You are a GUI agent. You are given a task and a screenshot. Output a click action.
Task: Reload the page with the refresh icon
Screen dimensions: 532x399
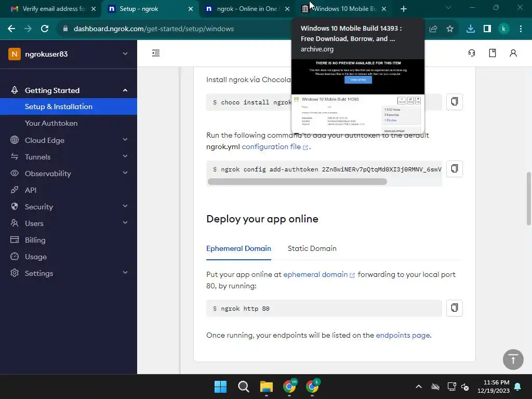(45, 29)
